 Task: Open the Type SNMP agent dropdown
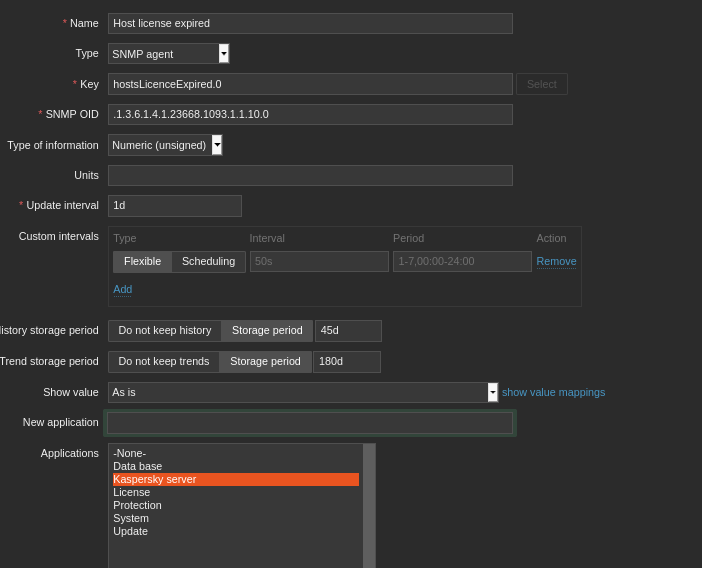click(x=168, y=54)
